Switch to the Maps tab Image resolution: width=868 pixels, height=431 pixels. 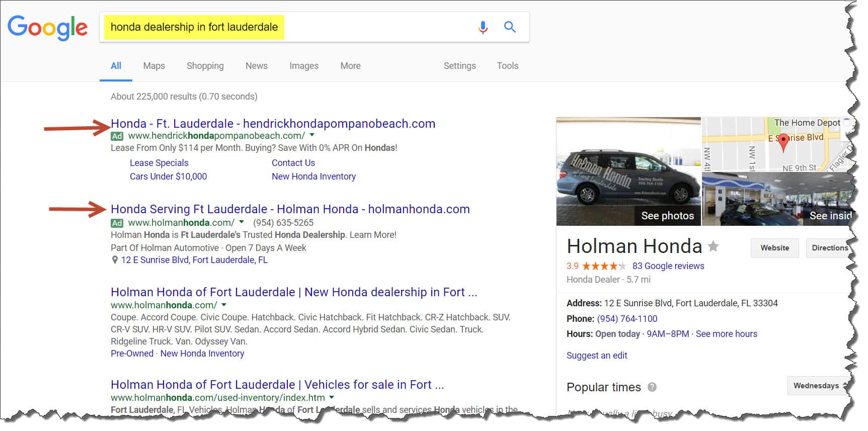[x=154, y=66]
